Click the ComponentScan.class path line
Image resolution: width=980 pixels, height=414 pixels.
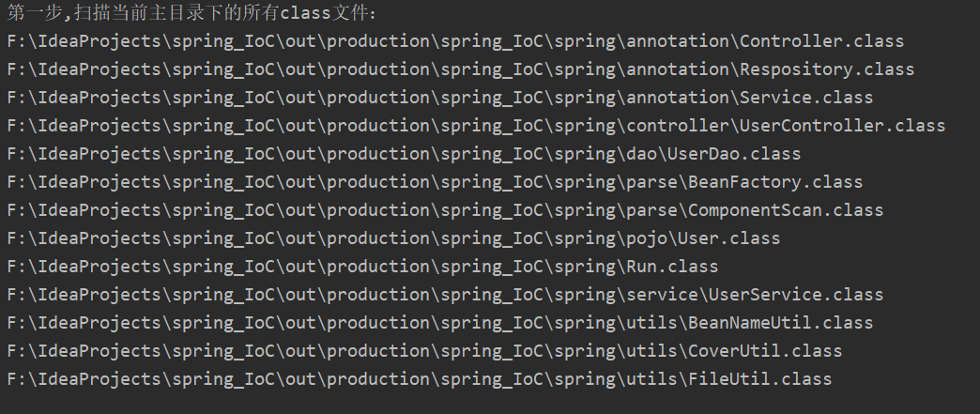click(445, 210)
